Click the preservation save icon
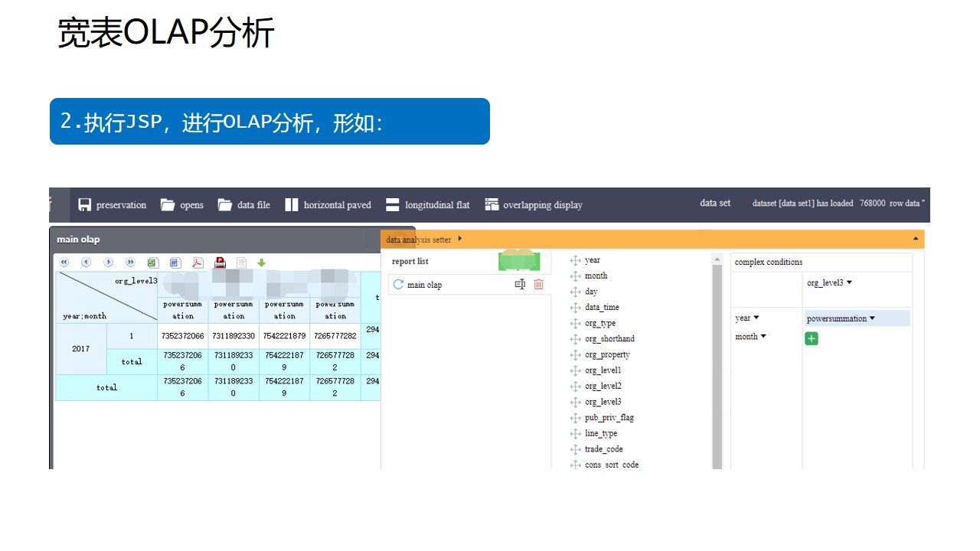The image size is (980, 551). (x=84, y=205)
